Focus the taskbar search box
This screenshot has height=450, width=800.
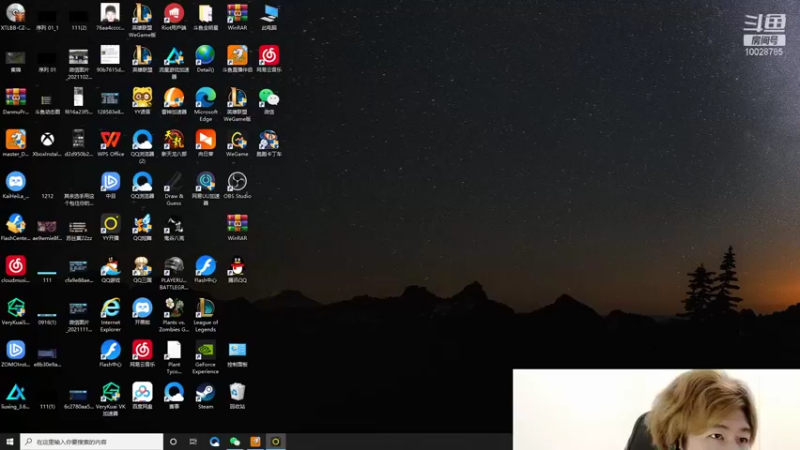click(92, 442)
